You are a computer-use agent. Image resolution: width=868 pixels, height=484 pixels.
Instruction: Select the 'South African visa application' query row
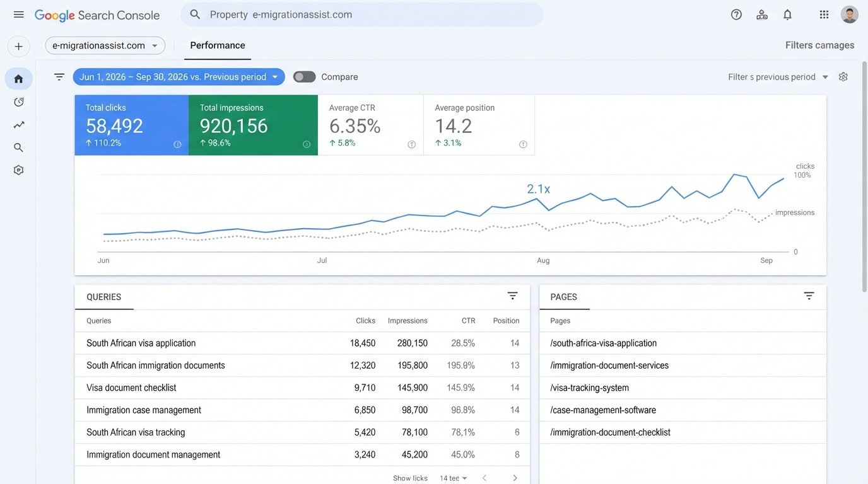click(x=302, y=343)
